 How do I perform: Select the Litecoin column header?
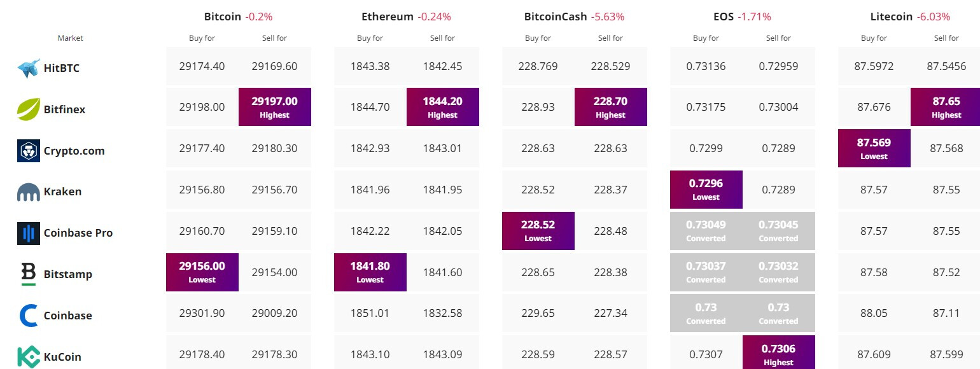pyautogui.click(x=891, y=17)
